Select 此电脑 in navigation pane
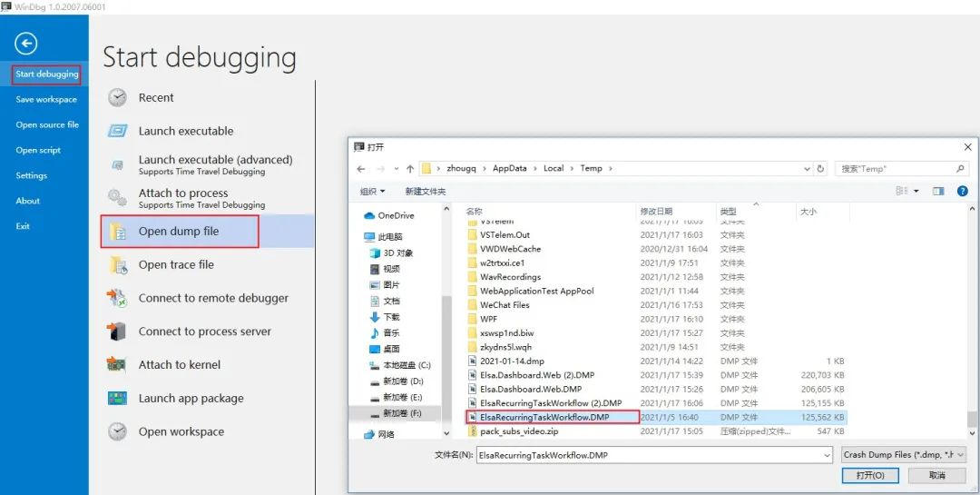 383,236
